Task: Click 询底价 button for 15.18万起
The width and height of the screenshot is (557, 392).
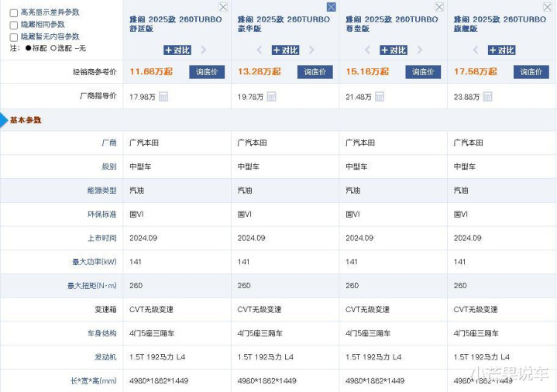Action: pyautogui.click(x=423, y=72)
